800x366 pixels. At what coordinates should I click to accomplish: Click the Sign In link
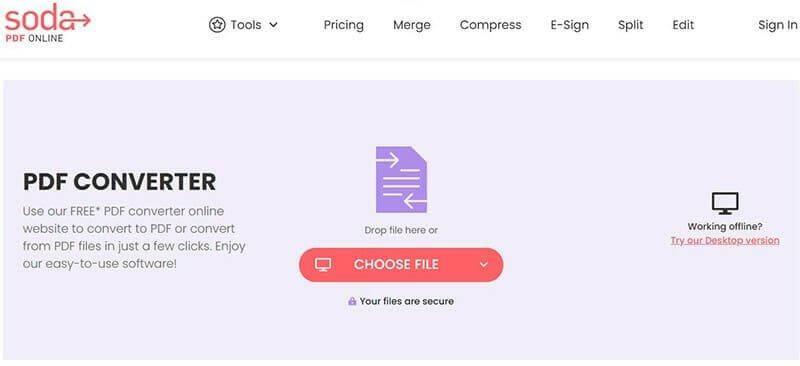[778, 25]
